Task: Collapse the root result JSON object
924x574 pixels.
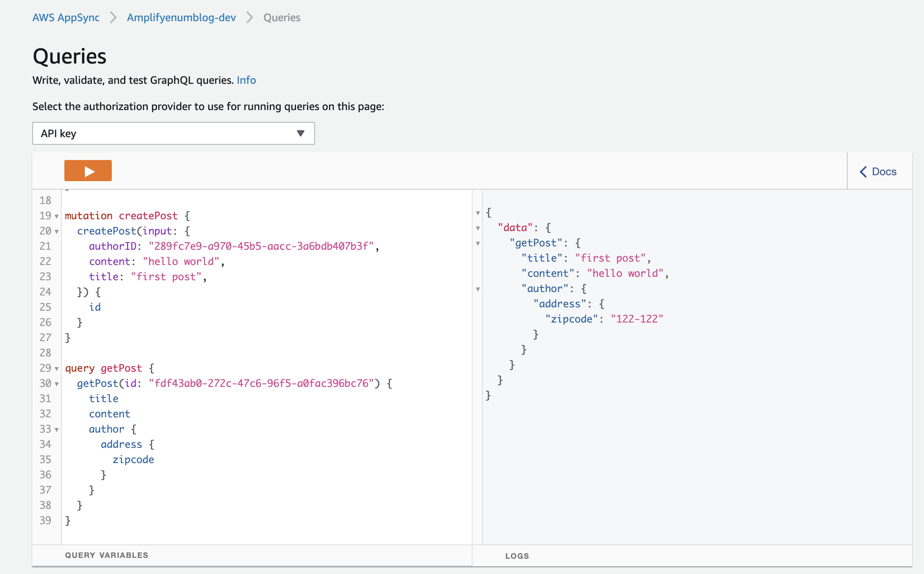Action: pyautogui.click(x=478, y=213)
